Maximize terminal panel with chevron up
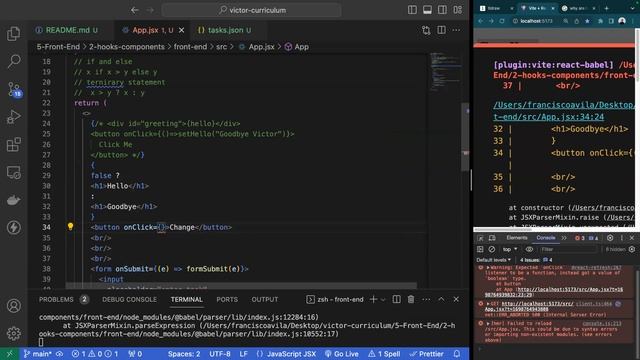The image size is (640, 360). pos(441,299)
